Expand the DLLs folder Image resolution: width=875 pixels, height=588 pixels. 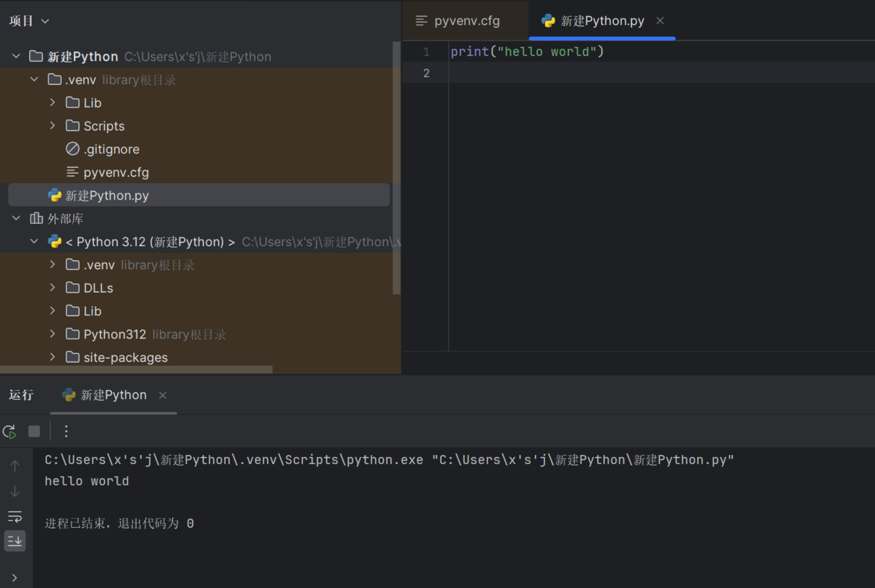coord(52,288)
